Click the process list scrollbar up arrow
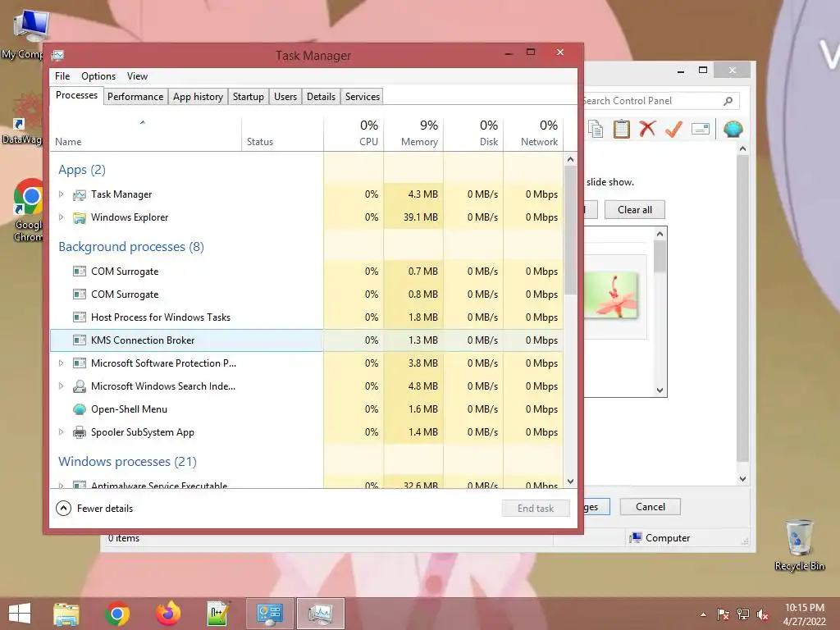Screen dimensions: 840x630 (x=571, y=160)
